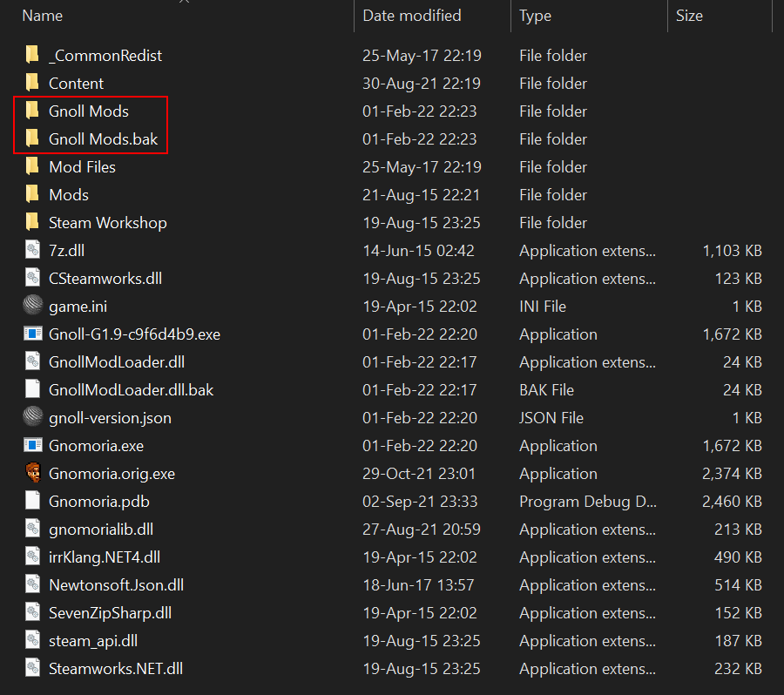Click the Newtonsoft.Json.dll file icon

32,584
